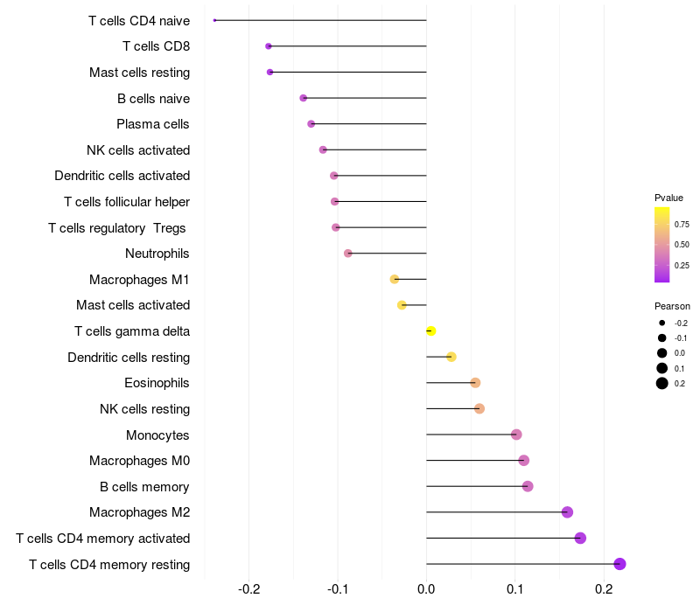Select the Pearson -0.2 legend circle
Viewport: 700px width, 612px height.
(x=662, y=323)
